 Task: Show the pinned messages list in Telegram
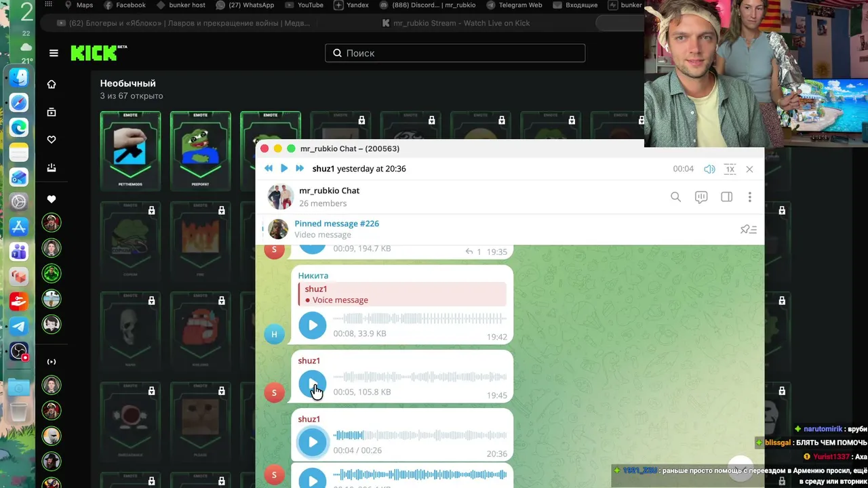pos(748,229)
